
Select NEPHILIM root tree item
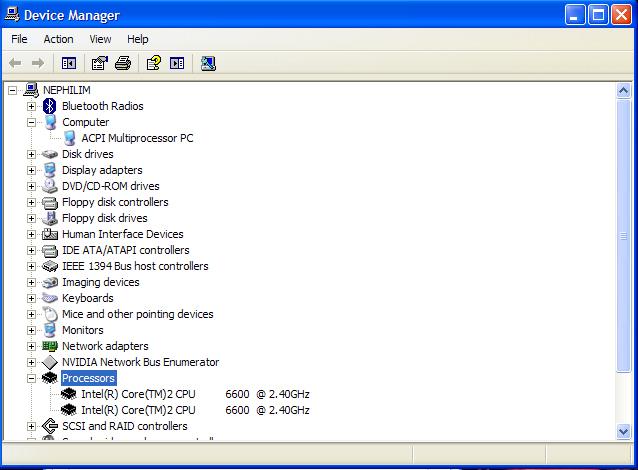(x=67, y=90)
